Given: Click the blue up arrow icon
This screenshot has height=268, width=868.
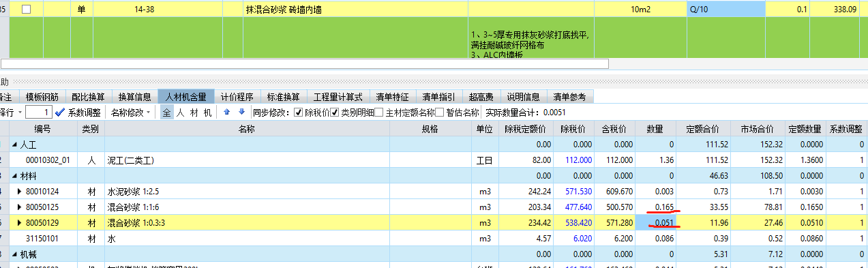Looking at the screenshot, I should pyautogui.click(x=227, y=112).
